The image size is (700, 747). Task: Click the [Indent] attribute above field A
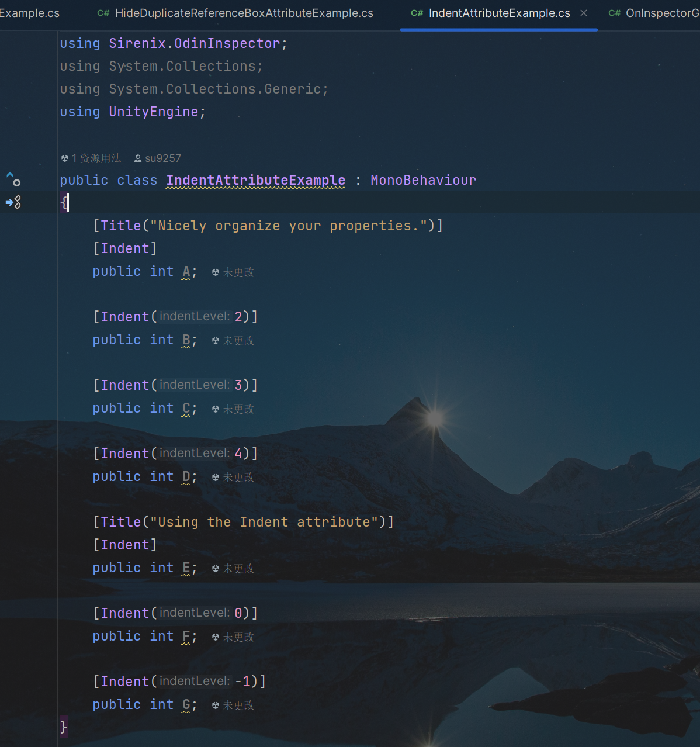coord(125,248)
